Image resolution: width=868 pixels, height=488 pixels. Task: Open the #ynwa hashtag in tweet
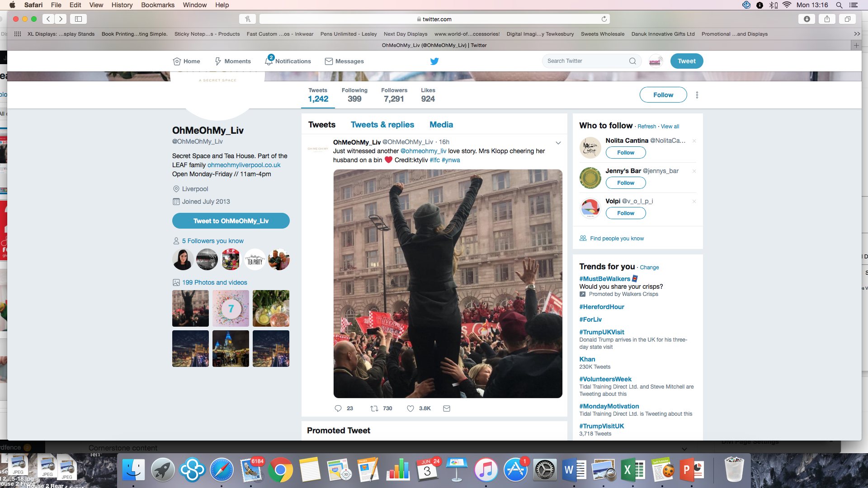(451, 160)
